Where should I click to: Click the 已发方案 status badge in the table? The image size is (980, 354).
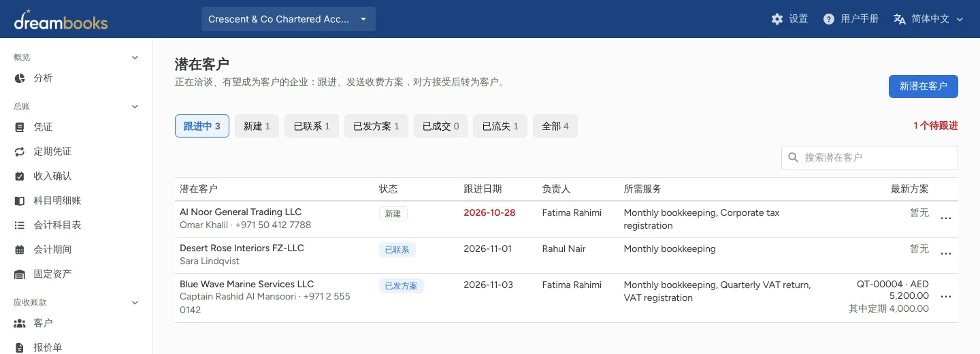pos(402,286)
